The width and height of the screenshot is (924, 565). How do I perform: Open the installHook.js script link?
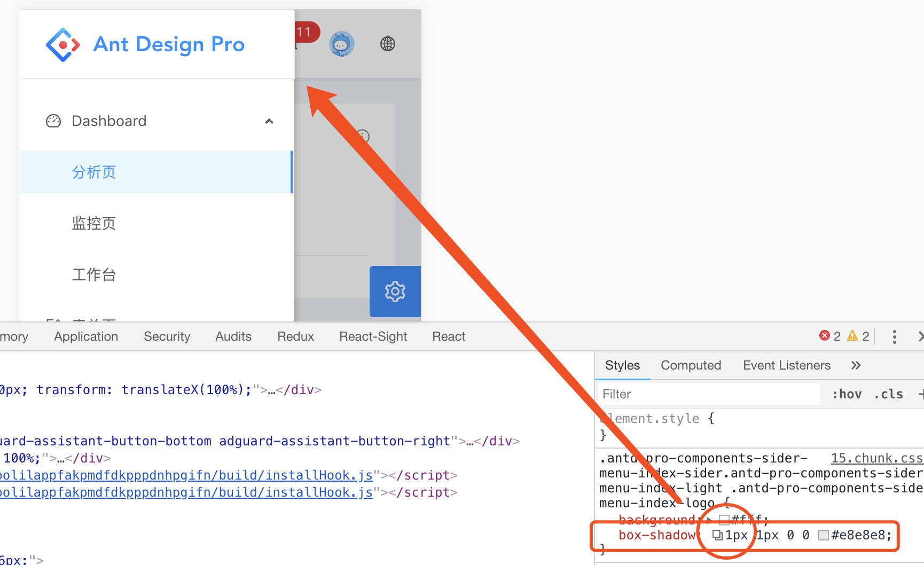click(187, 475)
